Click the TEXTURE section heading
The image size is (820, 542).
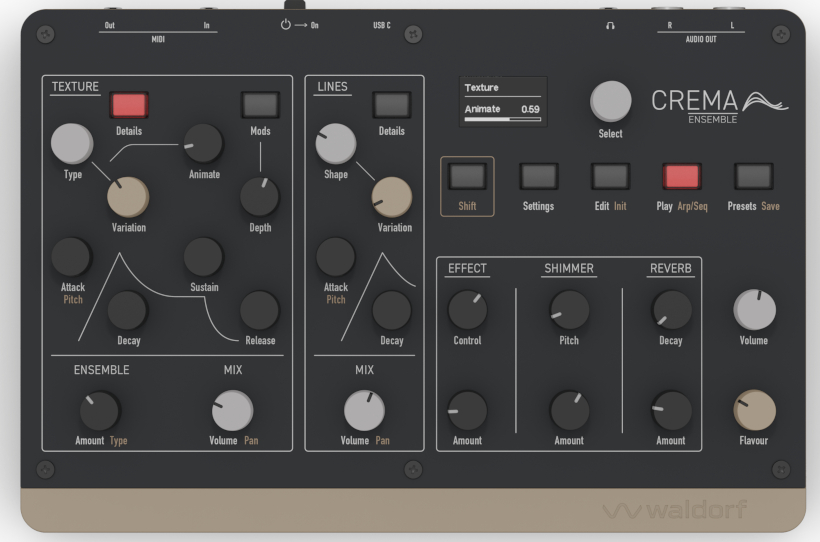(x=75, y=86)
